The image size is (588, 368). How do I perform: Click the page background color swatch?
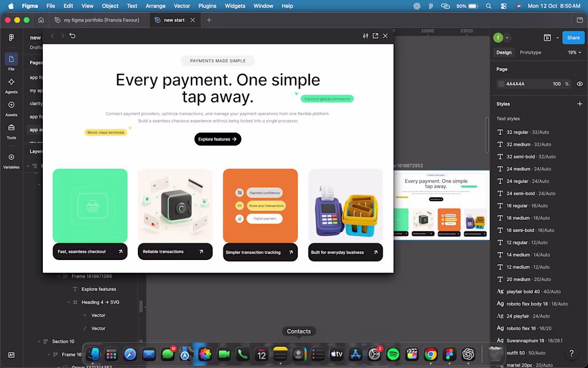pyautogui.click(x=501, y=84)
